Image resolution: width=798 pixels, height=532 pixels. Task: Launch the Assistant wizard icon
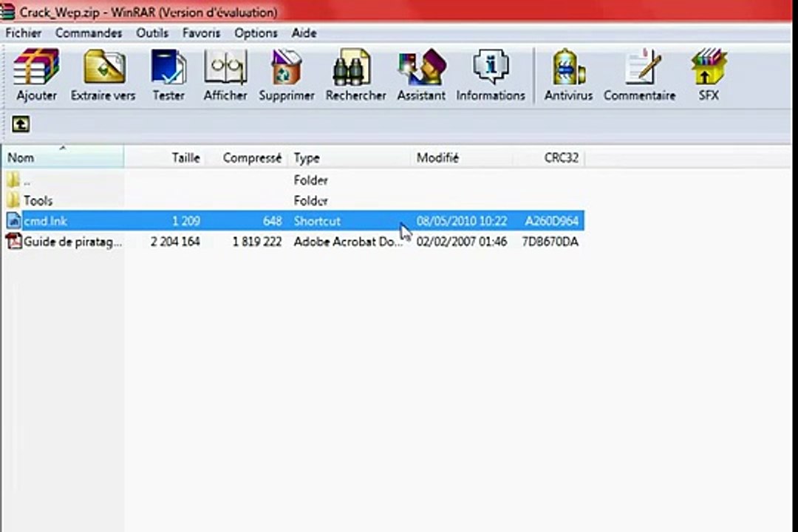pyautogui.click(x=422, y=66)
